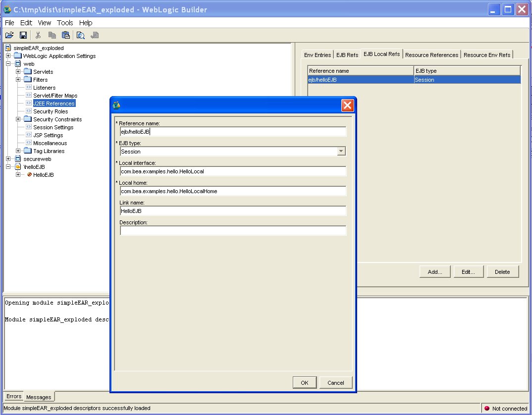The width and height of the screenshot is (532, 415).
Task: Collapse the web module node
Action: tap(8, 64)
